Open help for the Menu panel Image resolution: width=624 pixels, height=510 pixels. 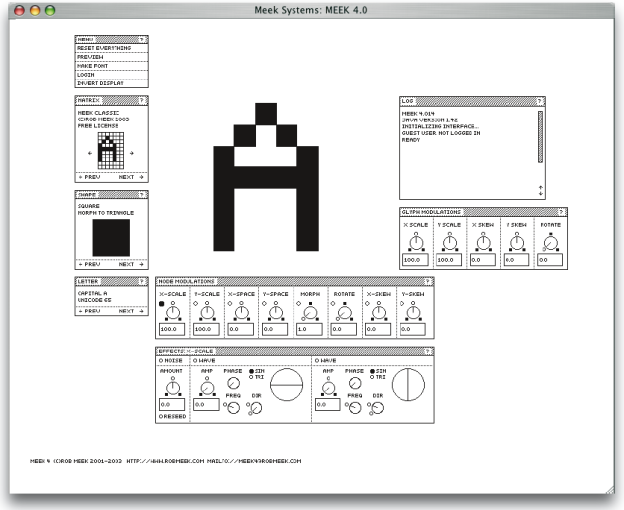coord(141,39)
